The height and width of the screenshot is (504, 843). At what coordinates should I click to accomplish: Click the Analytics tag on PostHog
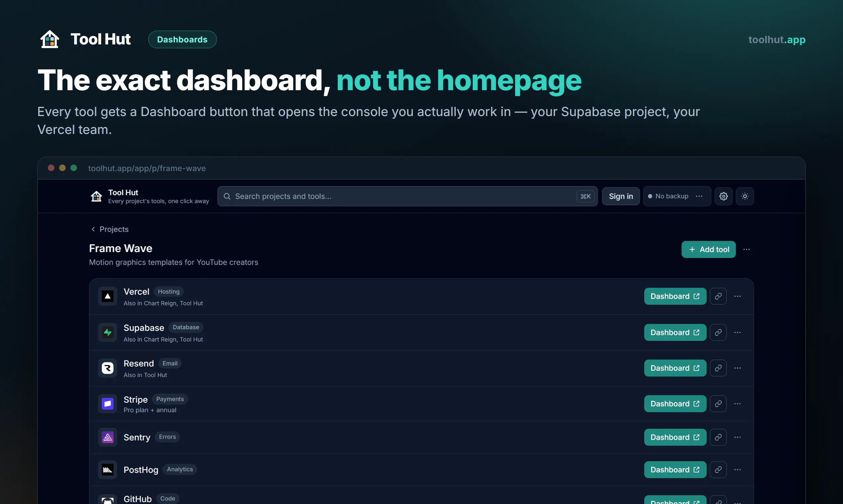(180, 469)
